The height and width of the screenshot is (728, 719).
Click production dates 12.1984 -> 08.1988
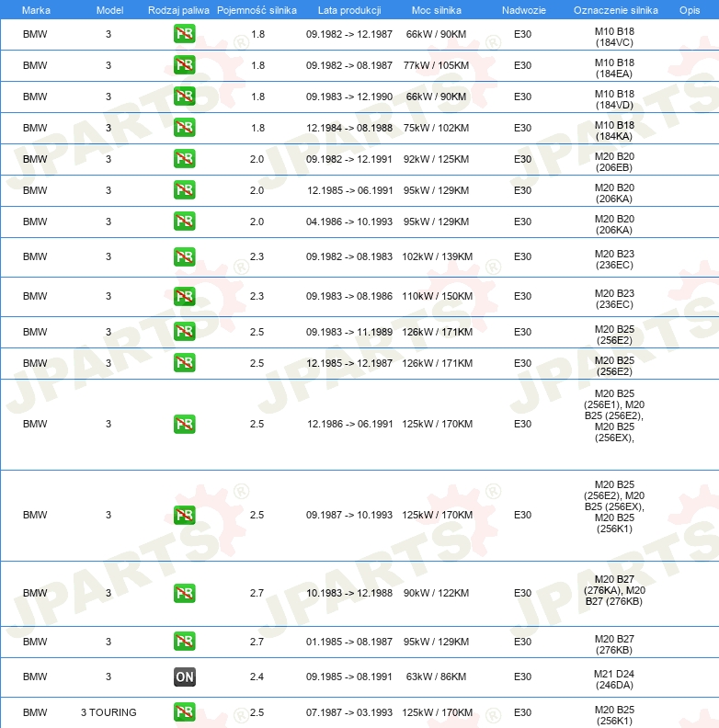click(x=349, y=128)
